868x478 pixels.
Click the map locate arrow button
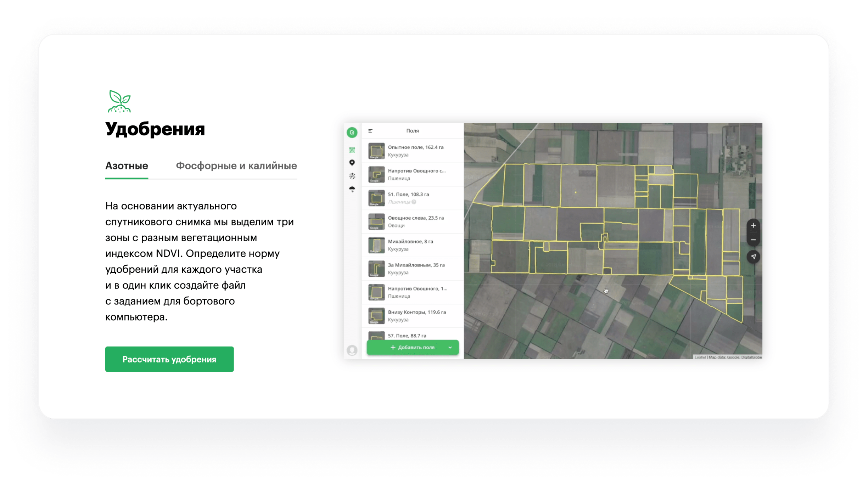(753, 257)
